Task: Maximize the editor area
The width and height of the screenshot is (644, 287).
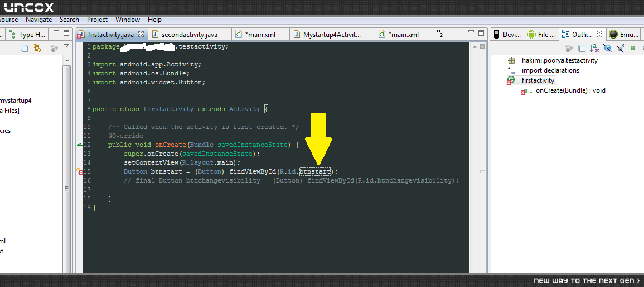Action: click(481, 32)
